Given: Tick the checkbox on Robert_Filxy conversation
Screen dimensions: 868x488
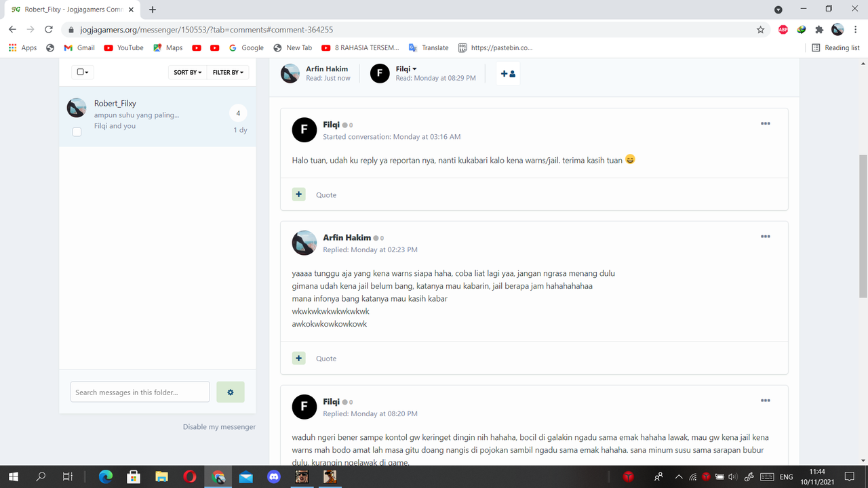Looking at the screenshot, I should 77,131.
